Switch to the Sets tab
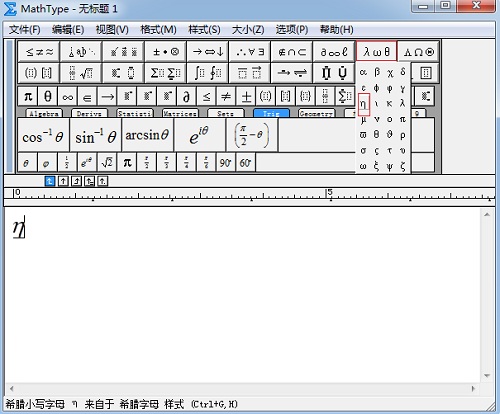The image size is (500, 414). 226,113
